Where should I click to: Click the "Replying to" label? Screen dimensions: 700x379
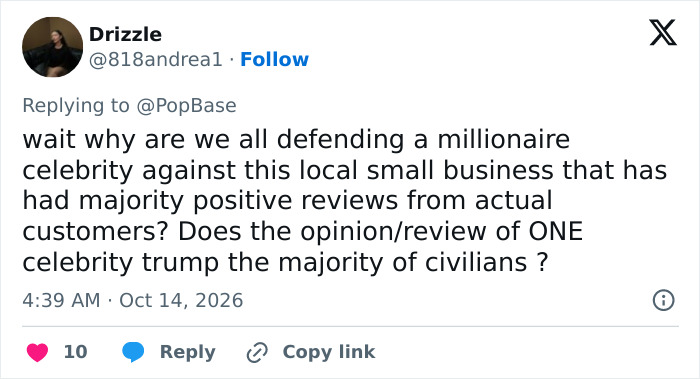[x=76, y=106]
